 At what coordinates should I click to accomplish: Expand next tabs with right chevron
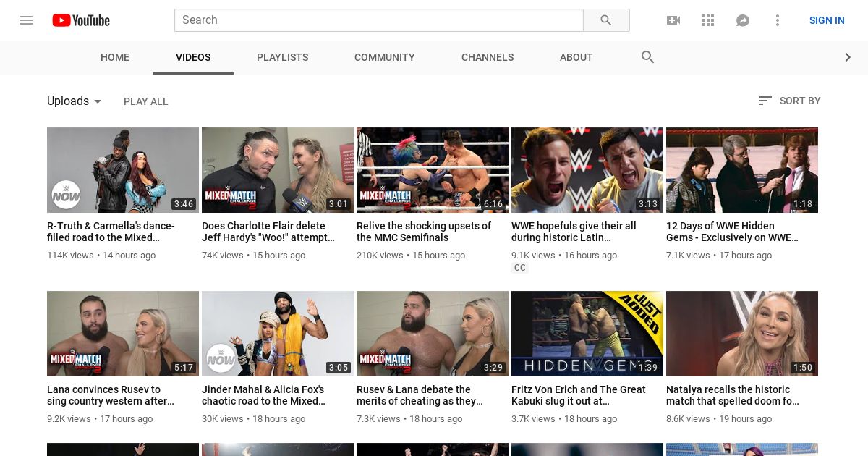[x=848, y=57]
